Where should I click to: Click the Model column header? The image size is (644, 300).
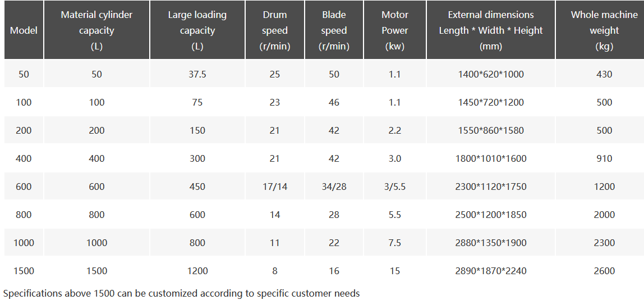coord(24,30)
